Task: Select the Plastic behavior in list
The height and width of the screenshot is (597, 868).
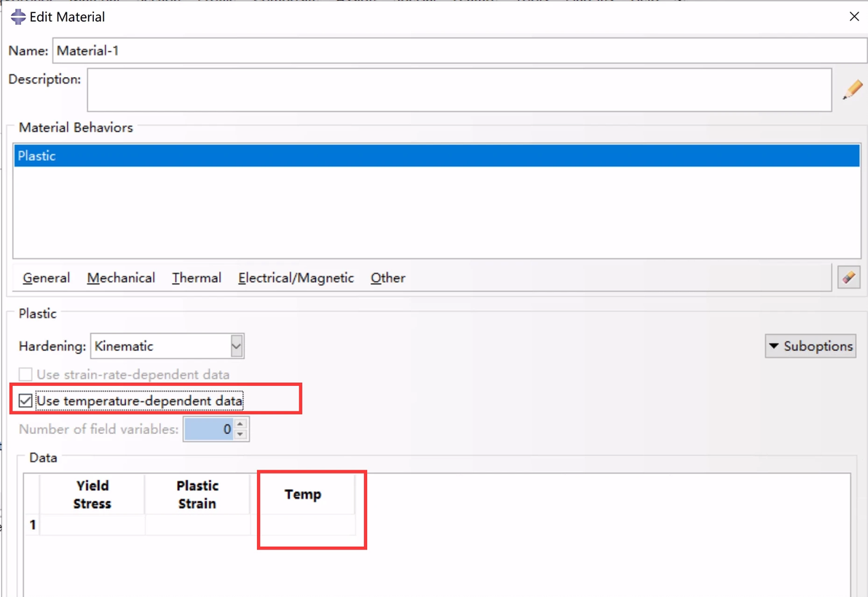Action: 437,156
